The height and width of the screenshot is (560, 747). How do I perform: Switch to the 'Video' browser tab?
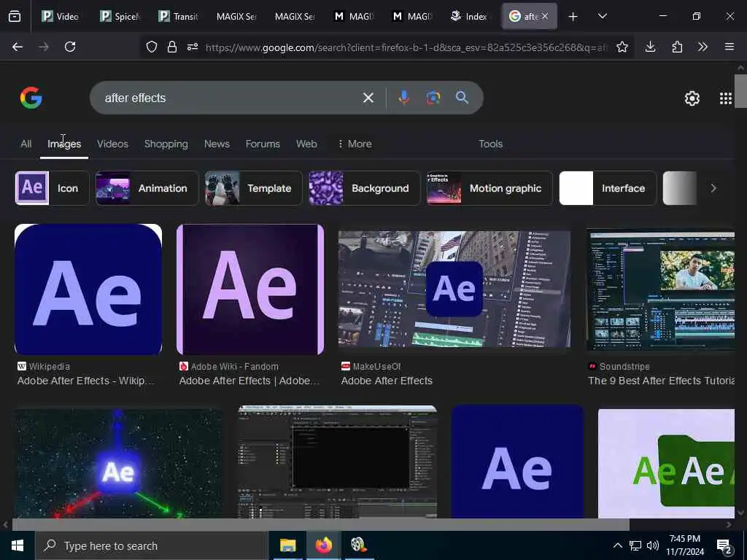[61, 16]
